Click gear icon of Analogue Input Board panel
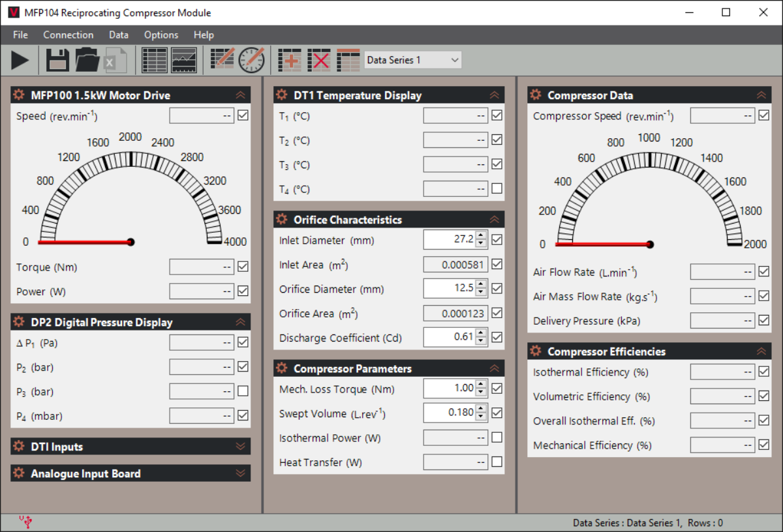This screenshot has height=532, width=783. 19,473
